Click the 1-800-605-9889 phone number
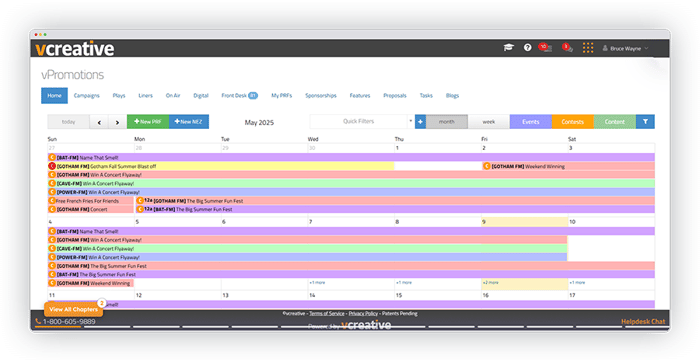700x362 pixels. coord(69,321)
